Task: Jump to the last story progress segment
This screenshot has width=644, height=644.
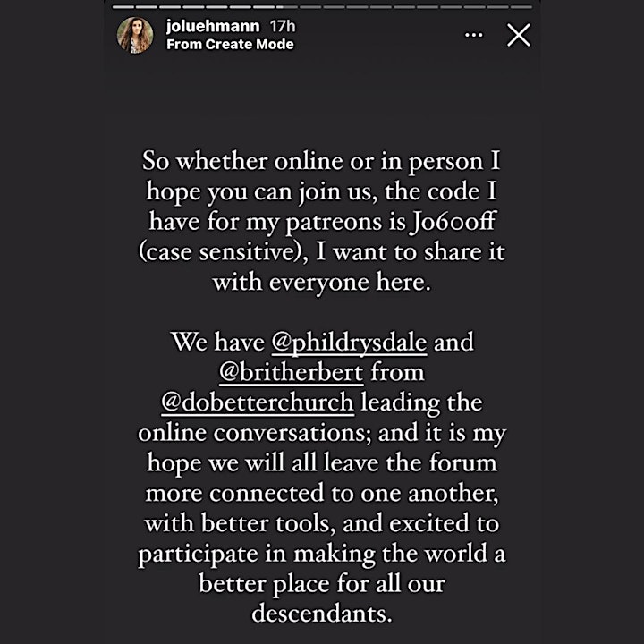Action: [x=521, y=7]
